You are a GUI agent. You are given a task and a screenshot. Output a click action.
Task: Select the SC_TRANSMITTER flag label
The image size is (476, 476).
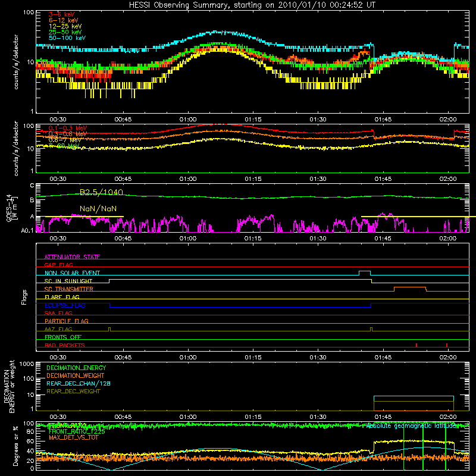69,289
